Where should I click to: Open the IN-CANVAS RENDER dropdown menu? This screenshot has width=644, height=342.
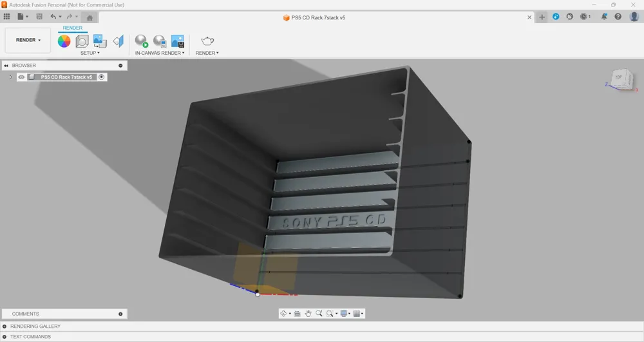pos(160,53)
